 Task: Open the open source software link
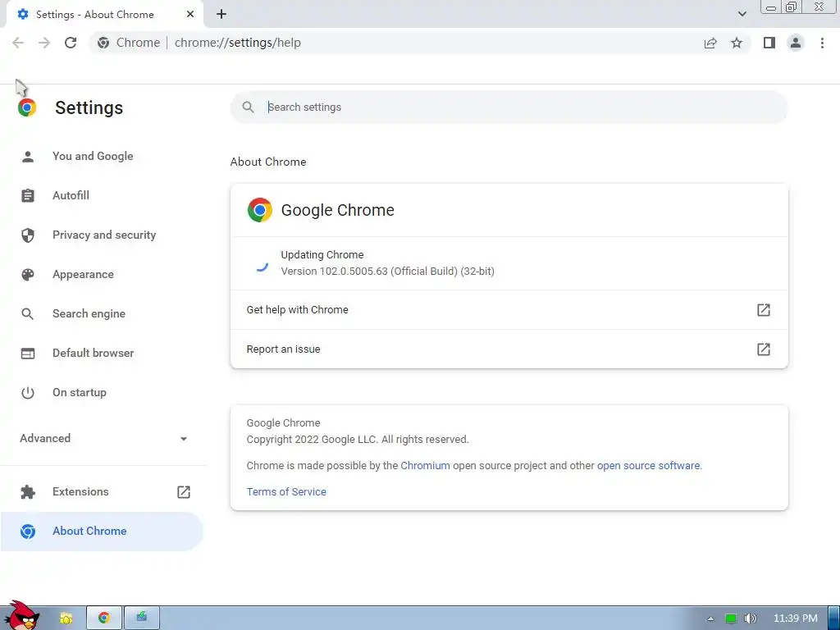pos(648,466)
